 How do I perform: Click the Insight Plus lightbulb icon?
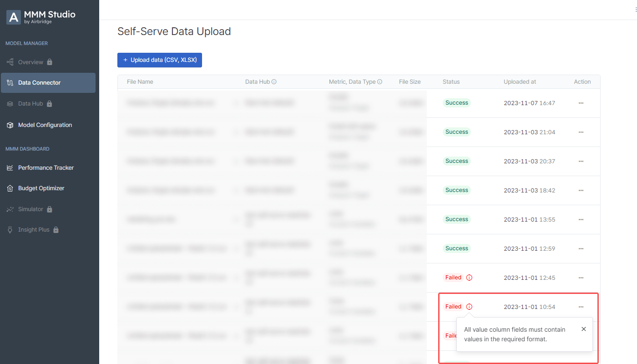tap(10, 230)
